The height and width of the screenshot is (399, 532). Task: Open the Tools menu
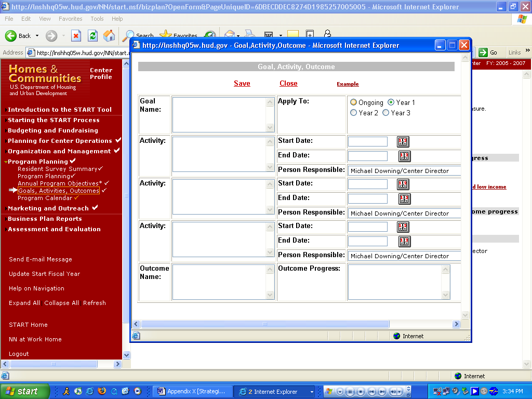tap(97, 19)
